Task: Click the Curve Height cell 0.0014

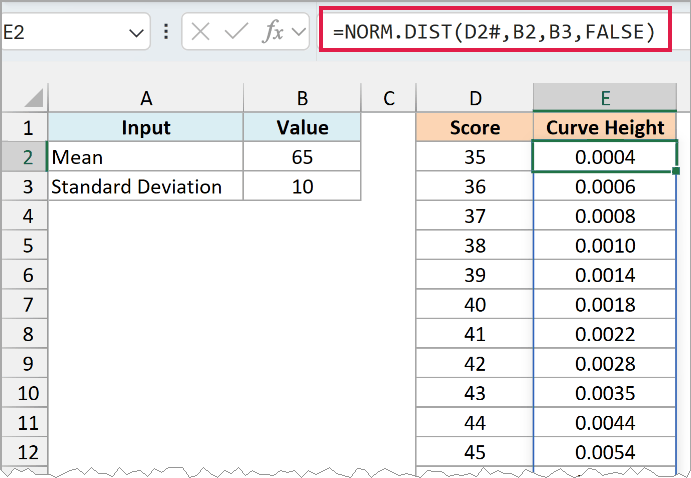Action: [605, 275]
